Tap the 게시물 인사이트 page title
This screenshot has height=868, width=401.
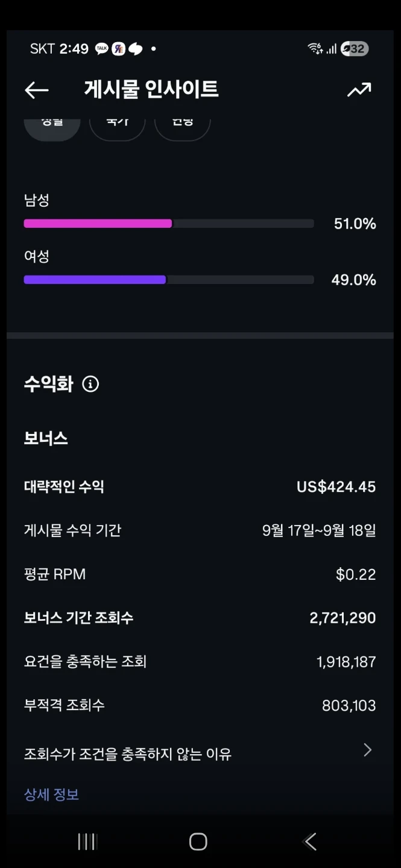pyautogui.click(x=151, y=90)
